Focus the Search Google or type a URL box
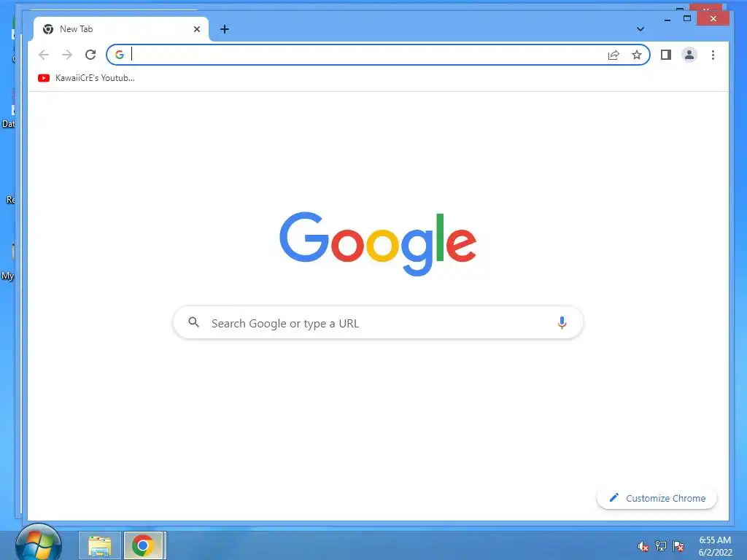747x560 pixels. (x=378, y=323)
